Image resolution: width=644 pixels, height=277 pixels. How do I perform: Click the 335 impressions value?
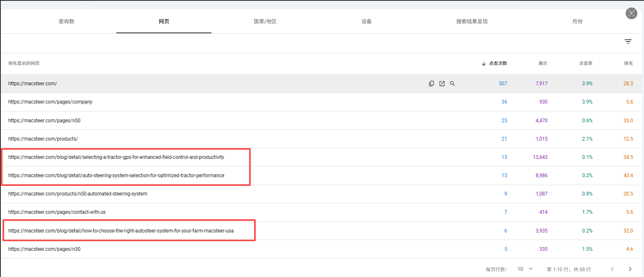tap(544, 249)
